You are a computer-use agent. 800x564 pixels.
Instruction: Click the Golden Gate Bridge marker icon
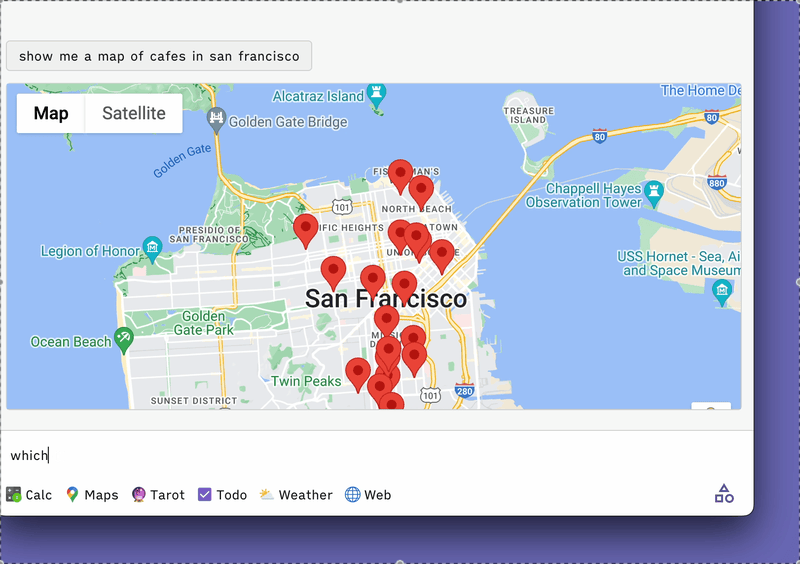216,121
